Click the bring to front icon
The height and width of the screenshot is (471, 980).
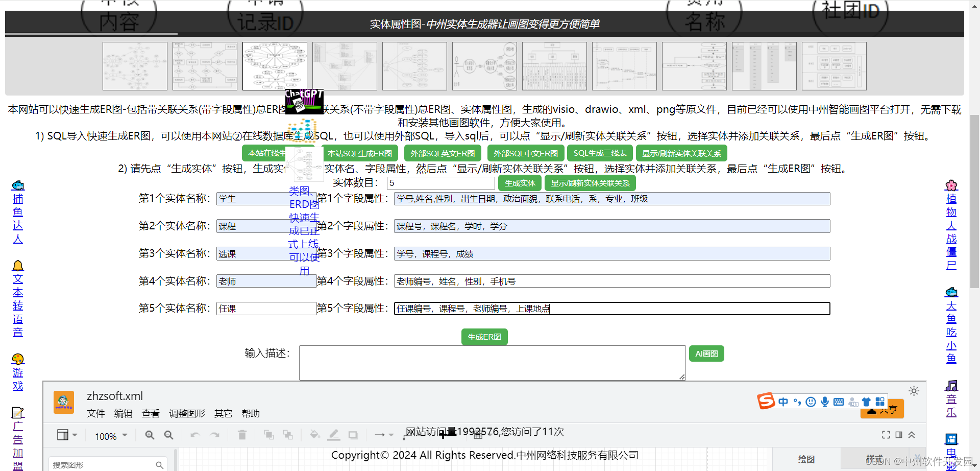(268, 435)
